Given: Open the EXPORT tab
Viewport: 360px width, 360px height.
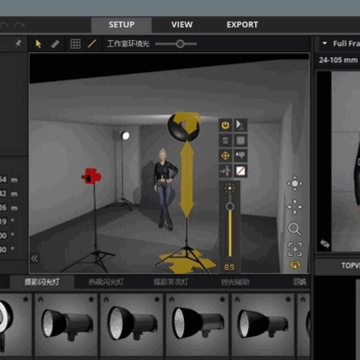Looking at the screenshot, I should click(242, 25).
